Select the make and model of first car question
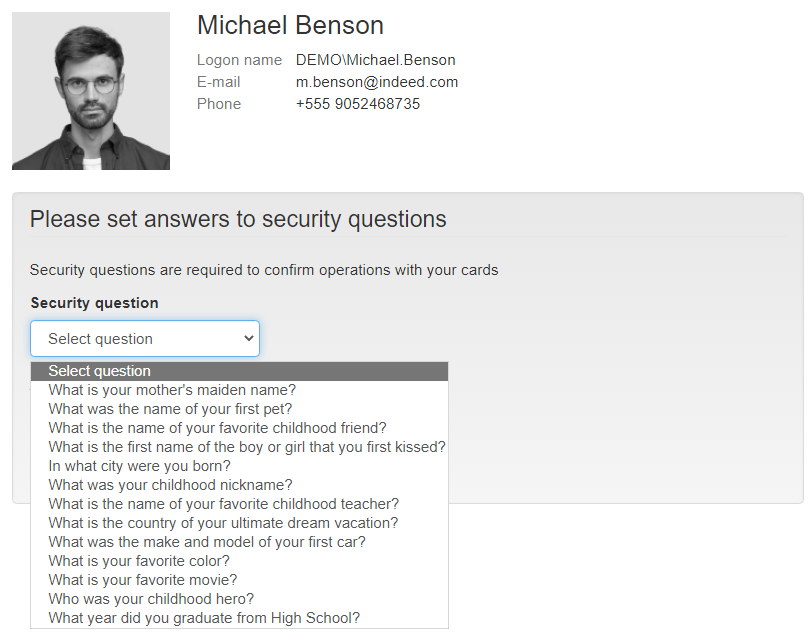812x642 pixels. [x=239, y=542]
